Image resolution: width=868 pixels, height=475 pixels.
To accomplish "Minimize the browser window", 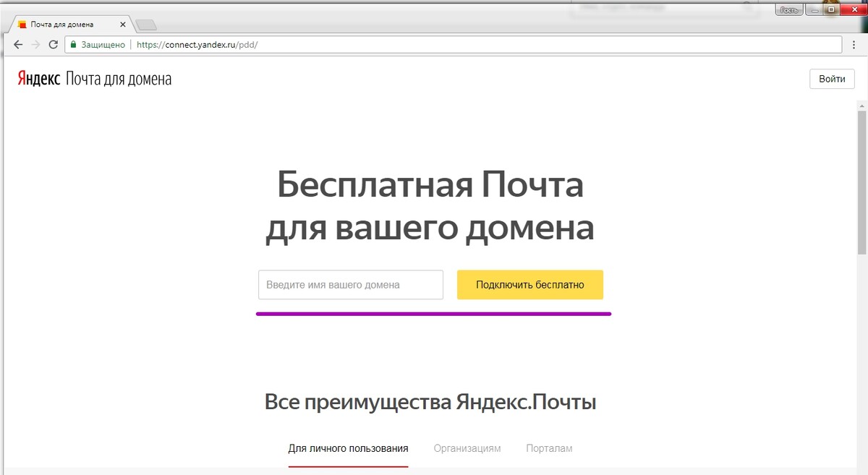I will (x=814, y=9).
